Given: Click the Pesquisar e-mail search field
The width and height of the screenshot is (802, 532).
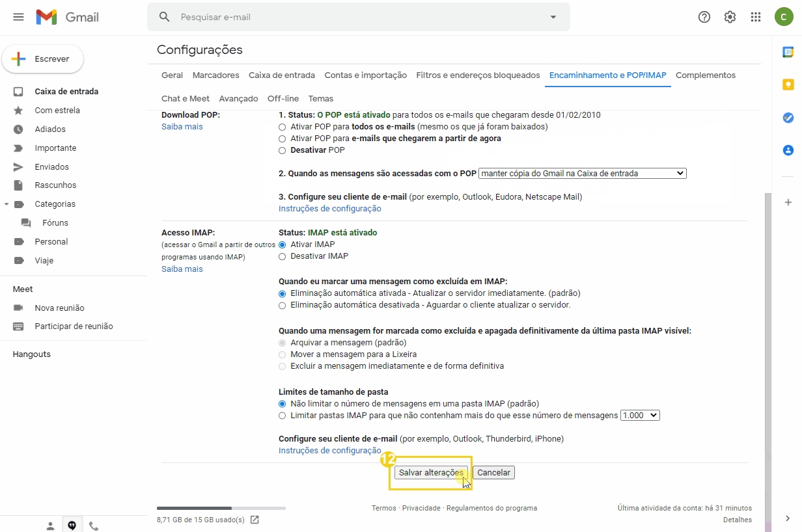Looking at the screenshot, I should pos(358,17).
